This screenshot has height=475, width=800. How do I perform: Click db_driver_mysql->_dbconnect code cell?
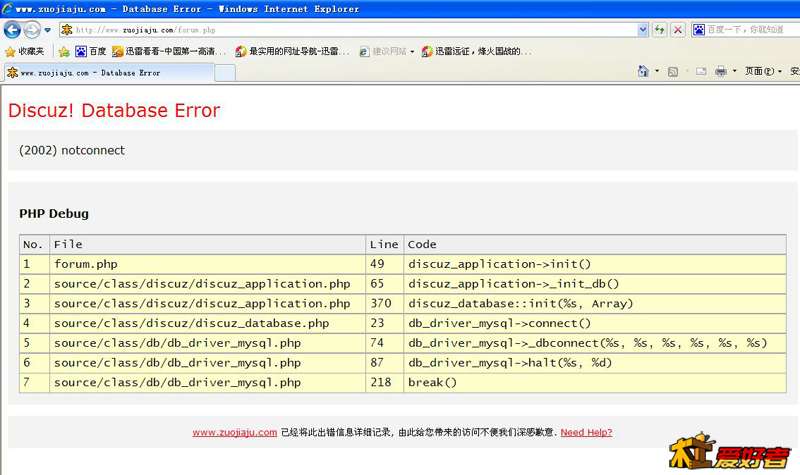click(x=595, y=343)
